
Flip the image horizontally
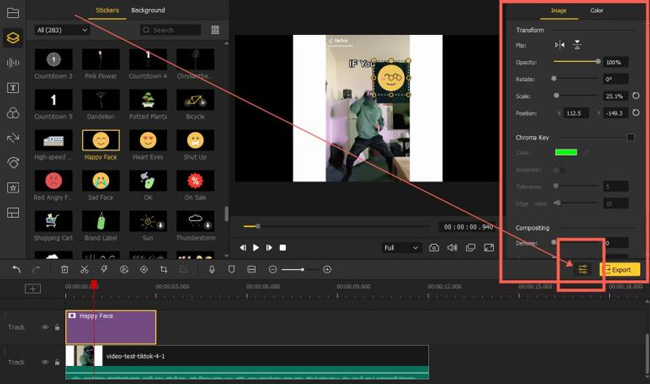[560, 45]
